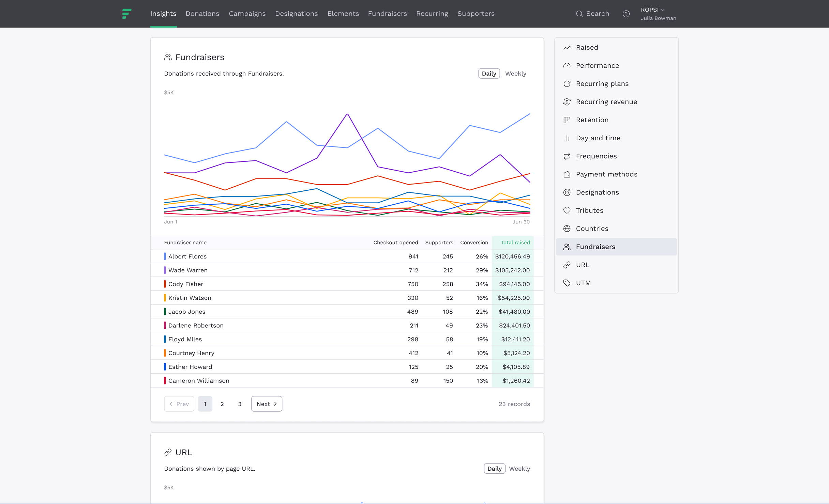The height and width of the screenshot is (504, 829).
Task: Switch Fundraisers chart to Weekly view
Action: tap(515, 74)
